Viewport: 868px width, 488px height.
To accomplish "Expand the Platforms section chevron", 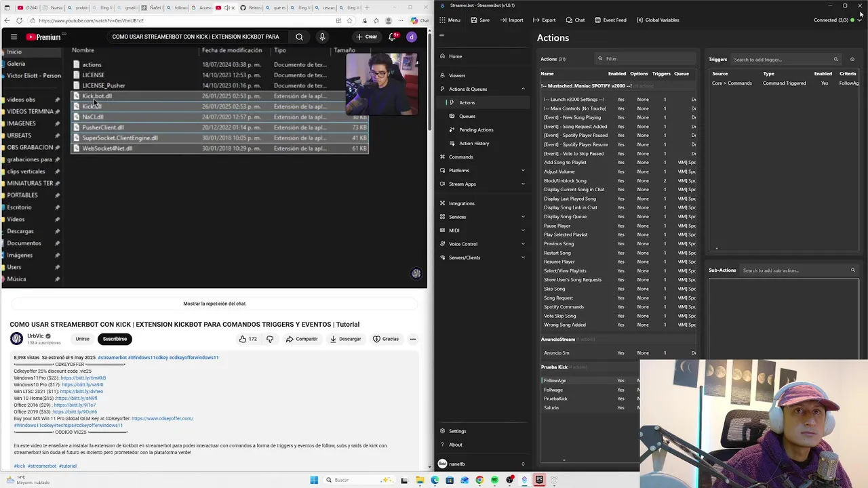I will [x=523, y=170].
